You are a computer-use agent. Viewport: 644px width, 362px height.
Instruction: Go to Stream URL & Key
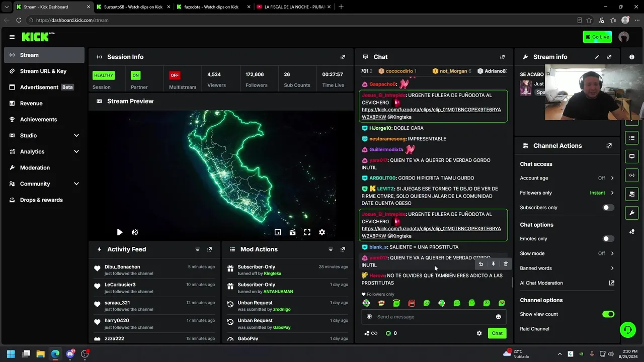pyautogui.click(x=44, y=71)
